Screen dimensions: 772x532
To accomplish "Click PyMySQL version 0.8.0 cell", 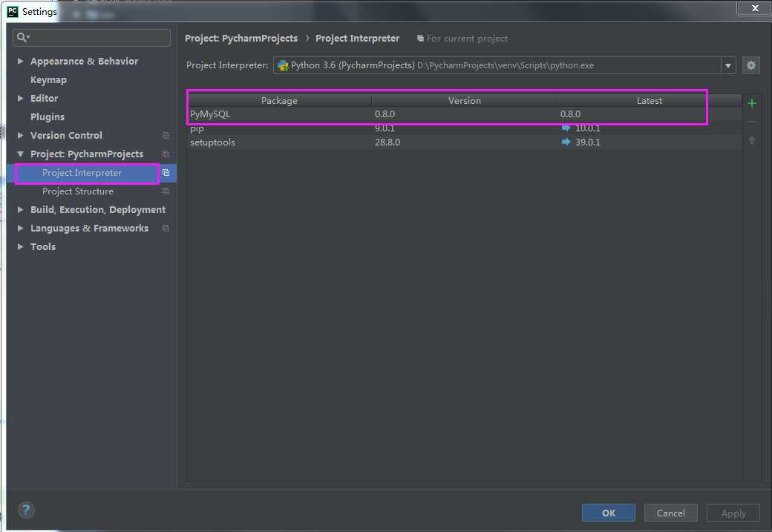I will (385, 114).
